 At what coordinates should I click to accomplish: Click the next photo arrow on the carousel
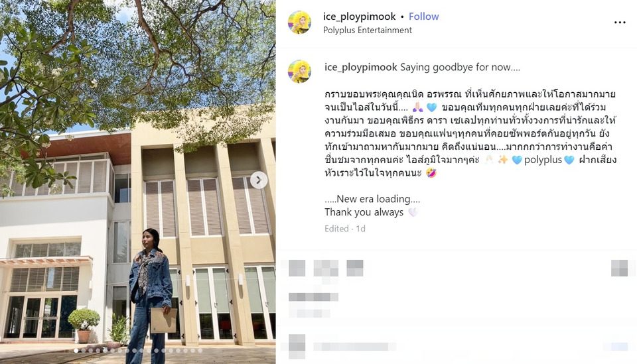tap(259, 180)
